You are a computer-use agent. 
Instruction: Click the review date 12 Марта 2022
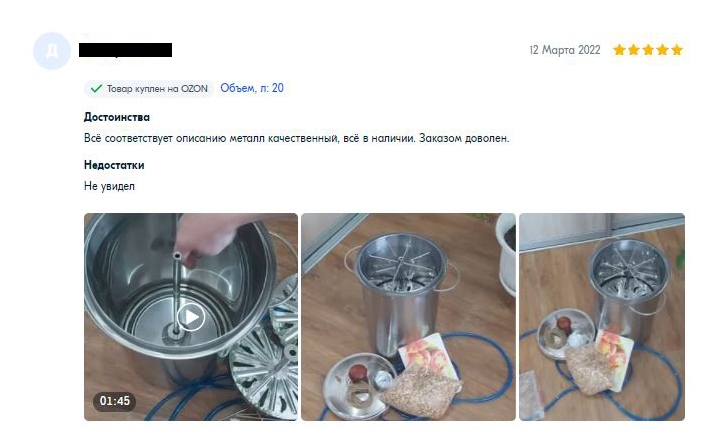pyautogui.click(x=565, y=50)
